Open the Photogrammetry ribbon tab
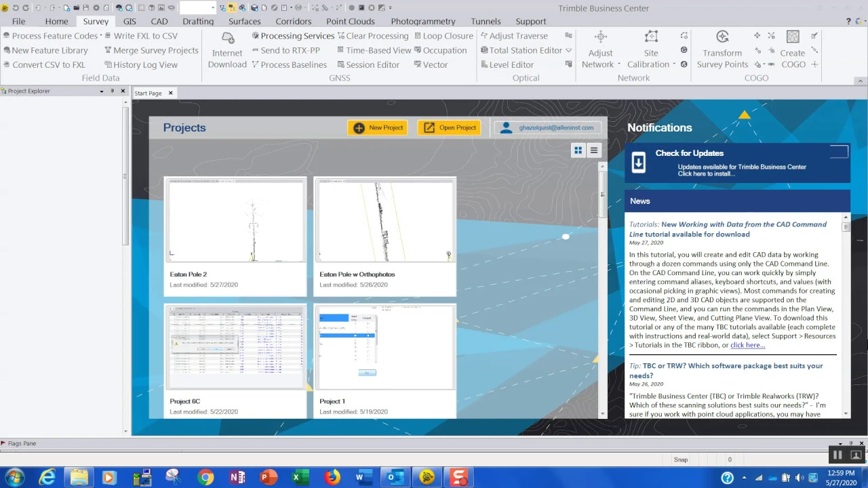Image resolution: width=868 pixels, height=488 pixels. [423, 22]
